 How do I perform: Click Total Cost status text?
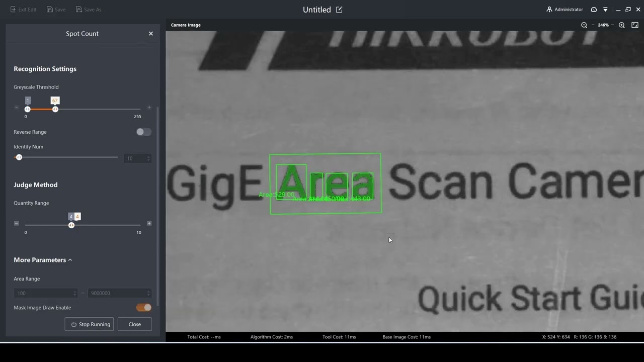pos(204,337)
